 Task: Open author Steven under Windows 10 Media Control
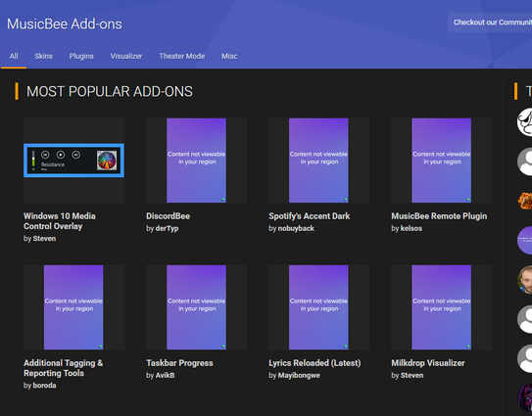pyautogui.click(x=44, y=239)
